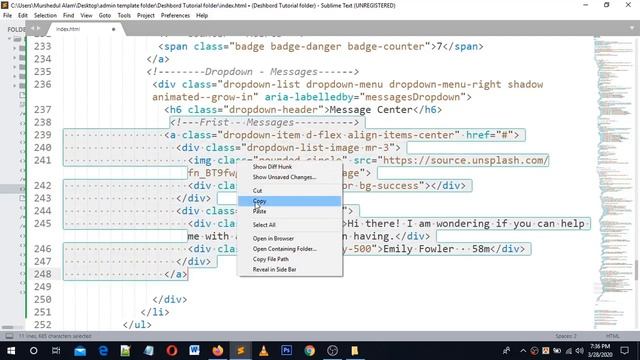
Task: Open Google Chrome from taskbar
Action: (x=309, y=351)
